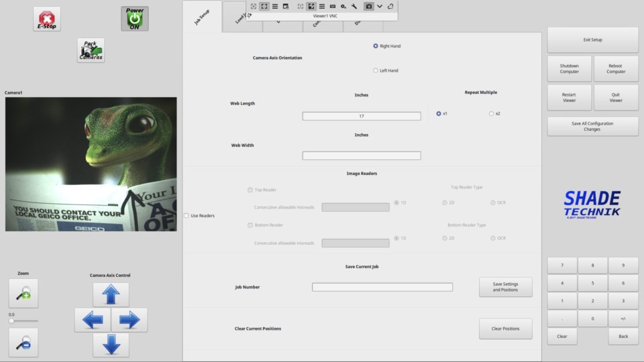Screen dimensions: 644x362
Task: Hit the red E-Stop icon
Action: (x=47, y=19)
